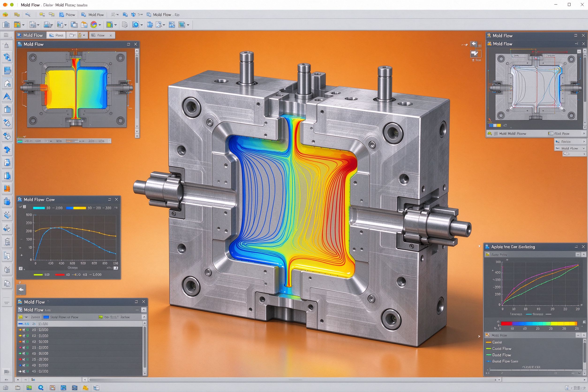Toggle the checkbox at the chart's bottom-left corner

point(20,268)
